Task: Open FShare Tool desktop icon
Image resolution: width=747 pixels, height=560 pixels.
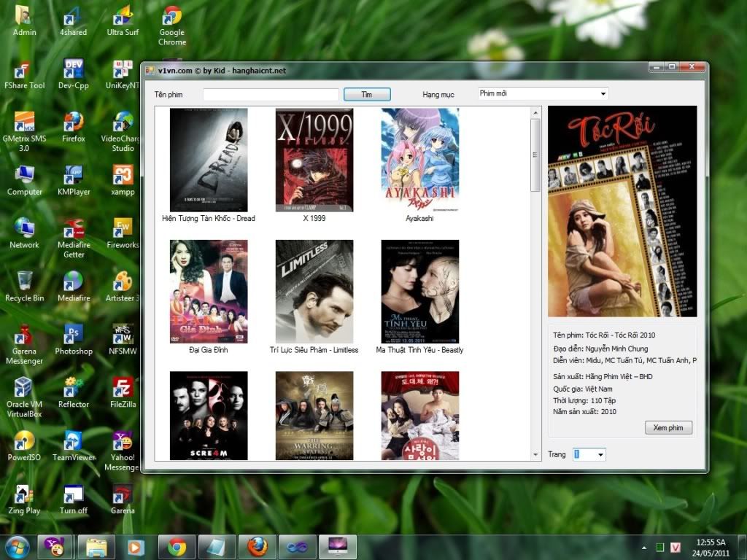Action: (24, 74)
